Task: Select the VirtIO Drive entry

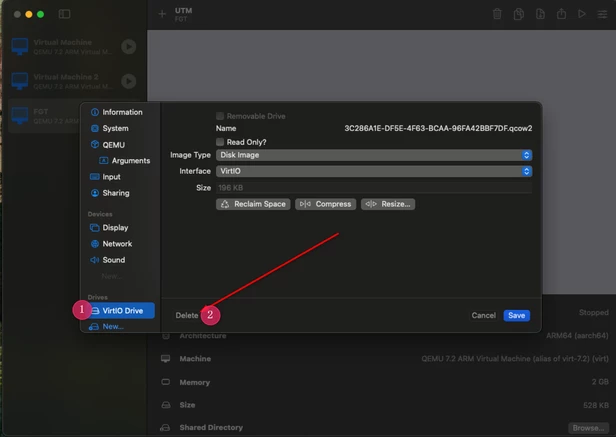Action: [121, 310]
